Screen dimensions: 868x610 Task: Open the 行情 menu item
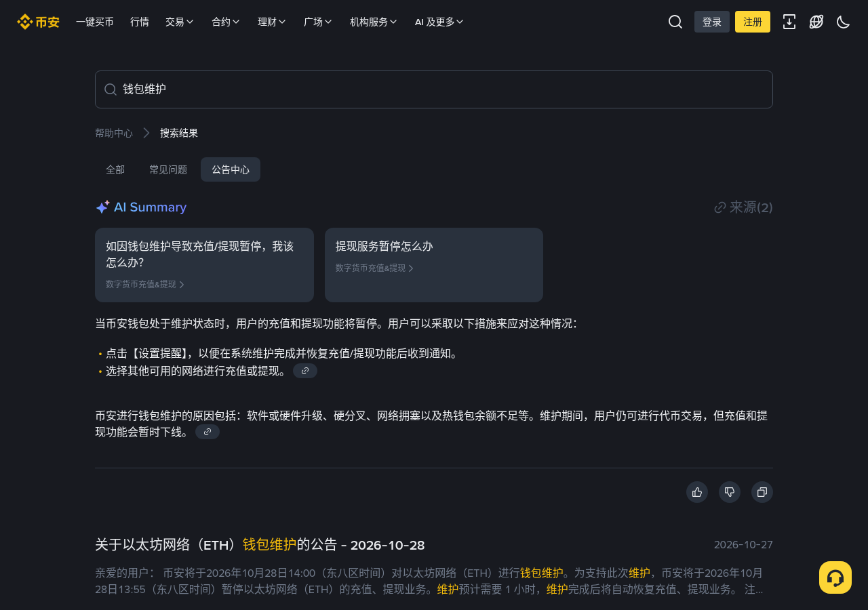(x=140, y=22)
